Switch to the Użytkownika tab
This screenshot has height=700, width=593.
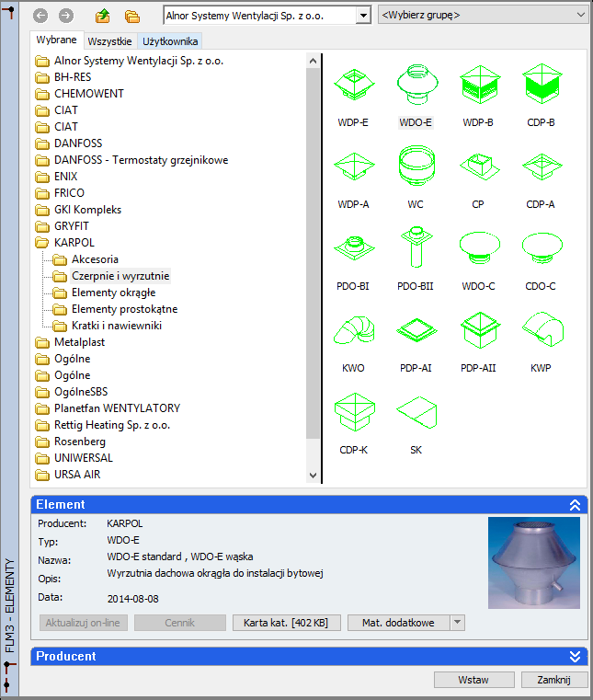click(170, 41)
